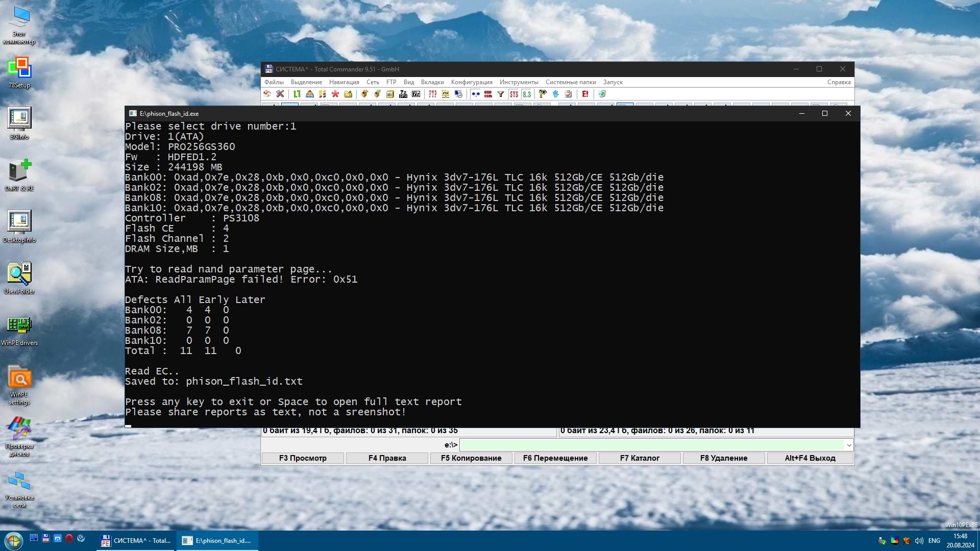
Task: Click the green filter funnel icon
Action: pyautogui.click(x=501, y=94)
